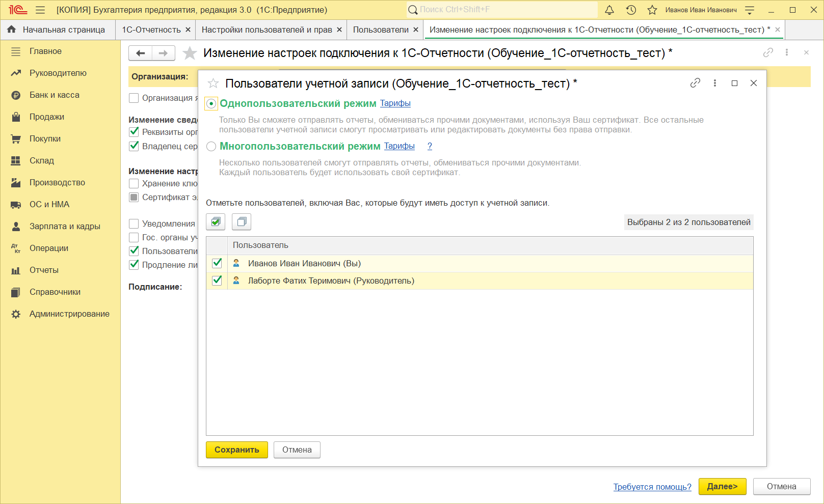Open ОС и НМА section

tap(60, 205)
